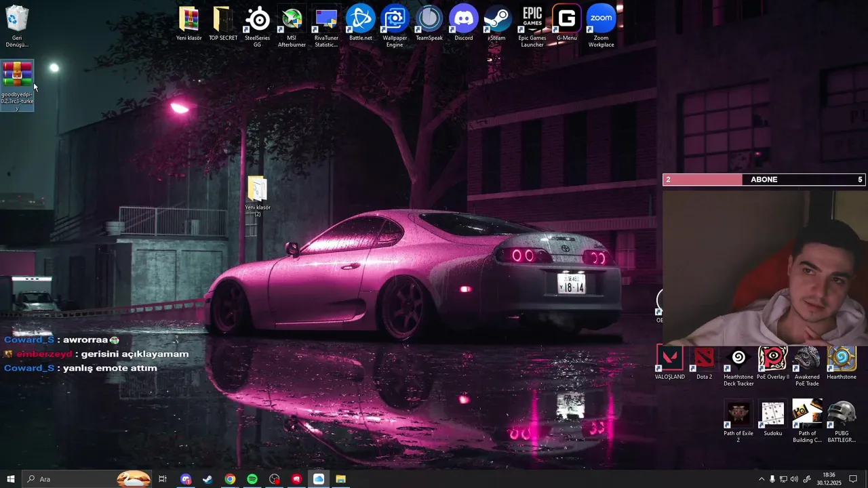The image size is (868, 488).
Task: Open the clock showing 18:36
Action: [829, 479]
